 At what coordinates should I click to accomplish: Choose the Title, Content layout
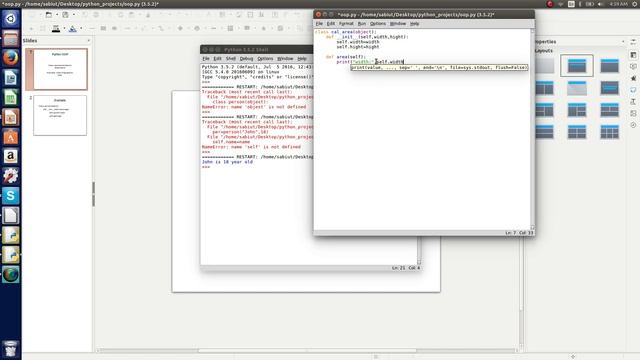[x=609, y=66]
